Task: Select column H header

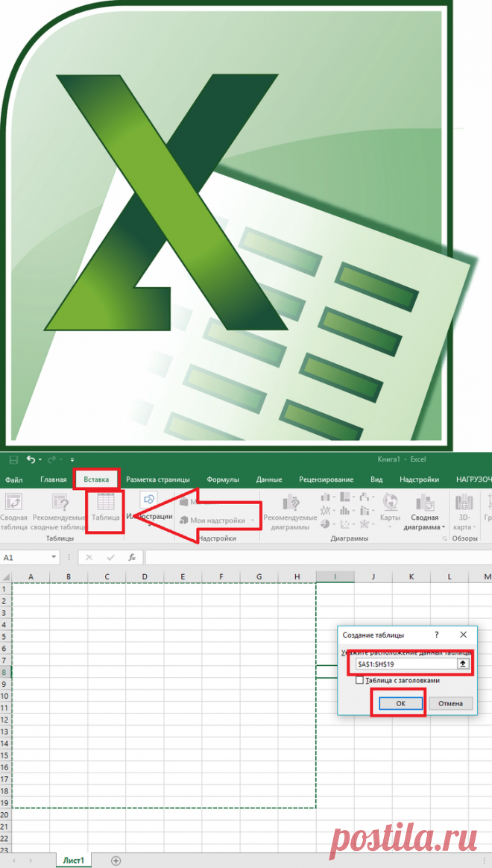Action: 297,577
